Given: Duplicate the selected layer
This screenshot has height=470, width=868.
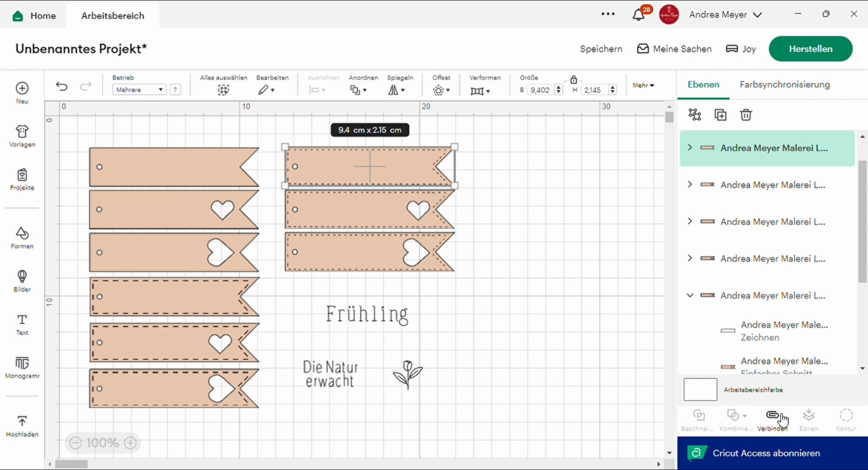Looking at the screenshot, I should click(721, 115).
